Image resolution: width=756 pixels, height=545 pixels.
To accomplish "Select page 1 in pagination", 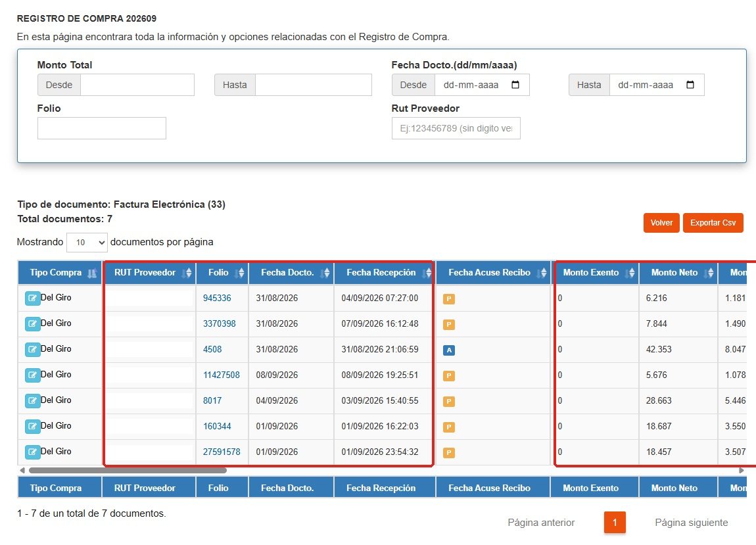I will click(615, 523).
